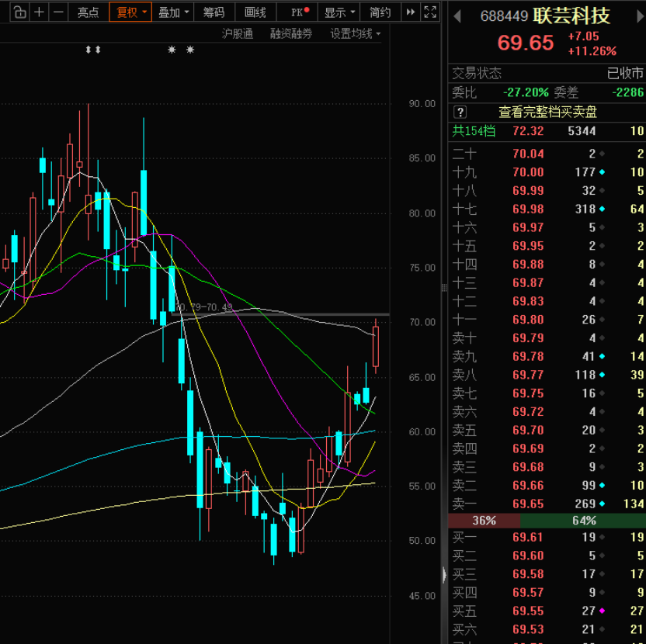Open the 复权 dropdown
The image size is (646, 644).
pyautogui.click(x=130, y=12)
